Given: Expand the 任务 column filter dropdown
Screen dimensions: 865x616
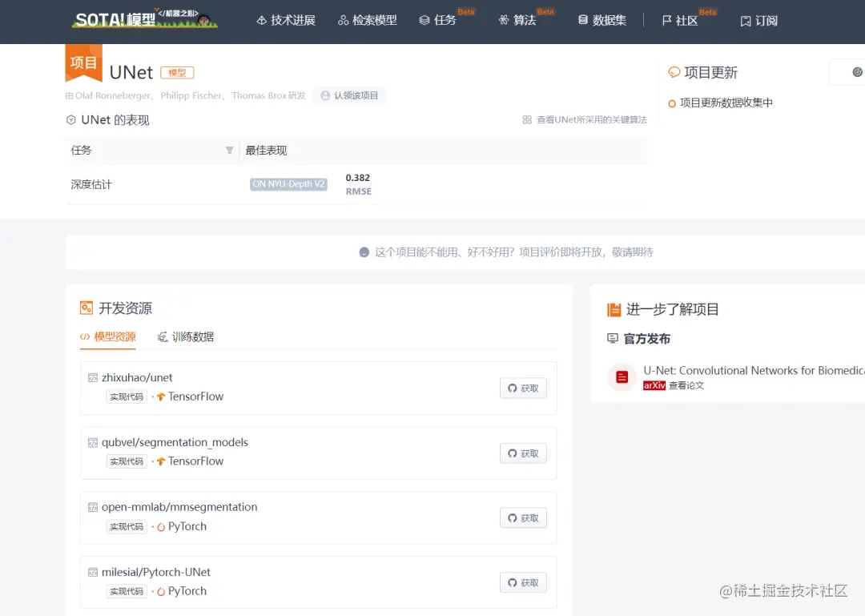Looking at the screenshot, I should click(x=230, y=150).
